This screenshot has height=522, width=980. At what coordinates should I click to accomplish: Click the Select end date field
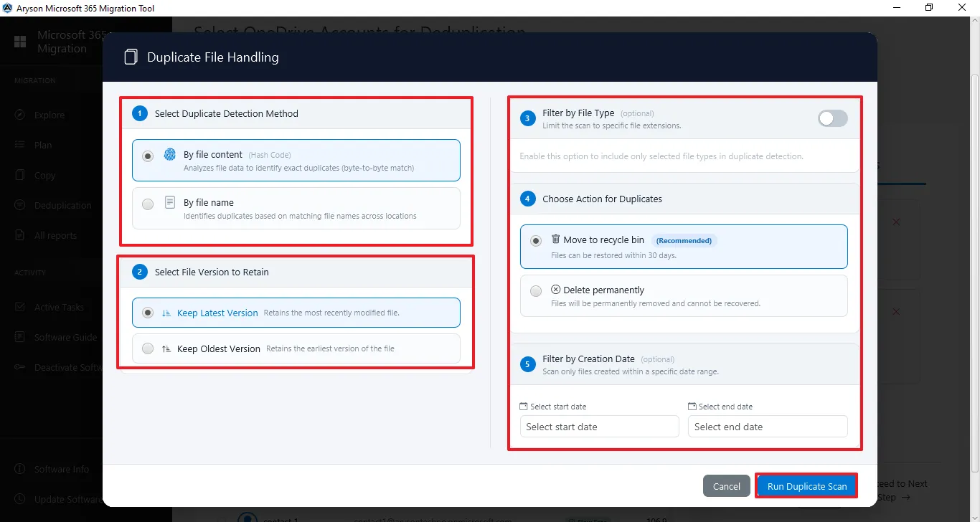(x=768, y=427)
